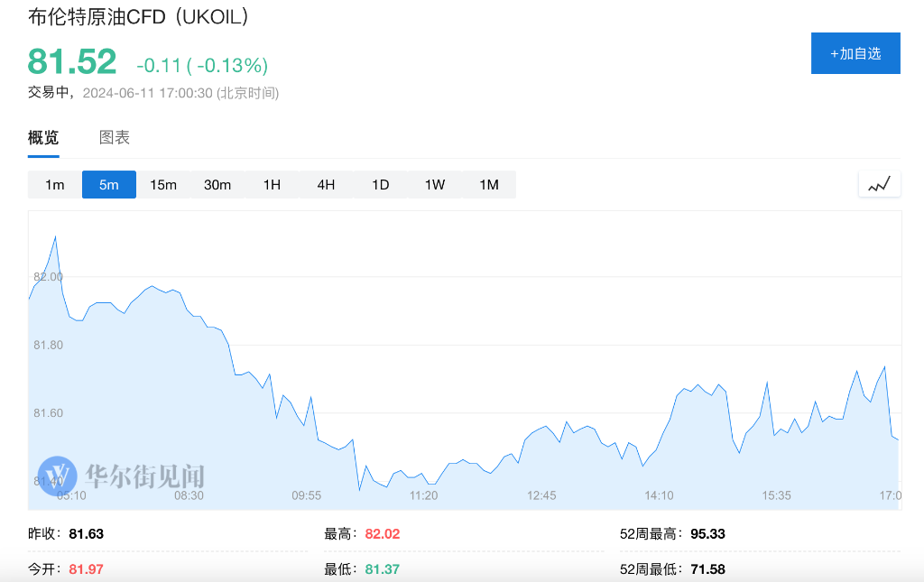This screenshot has height=582, width=924.
Task: Click the +加自选 watchlist button
Action: pyautogui.click(x=855, y=53)
